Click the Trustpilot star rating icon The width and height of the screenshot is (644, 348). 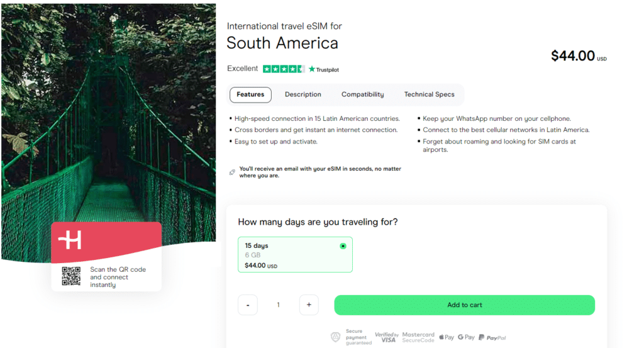(284, 69)
